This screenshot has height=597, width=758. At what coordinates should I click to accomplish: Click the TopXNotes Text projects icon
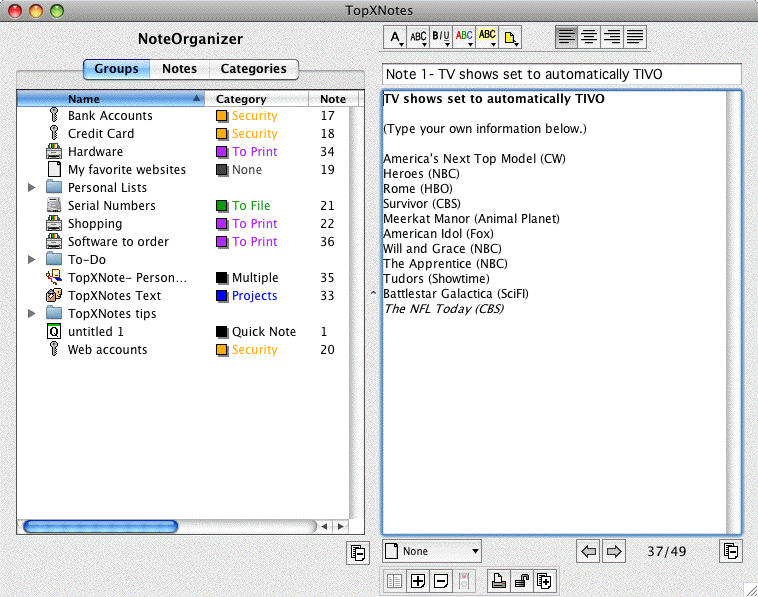click(x=54, y=295)
